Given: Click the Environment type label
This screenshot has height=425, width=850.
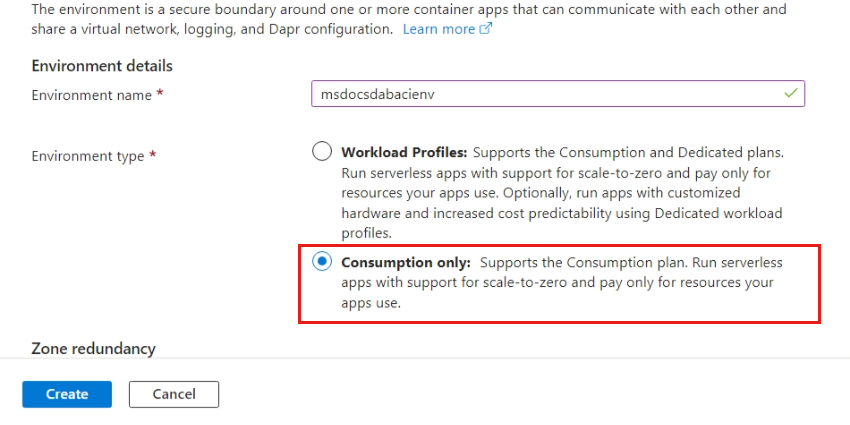Looking at the screenshot, I should tap(87, 156).
